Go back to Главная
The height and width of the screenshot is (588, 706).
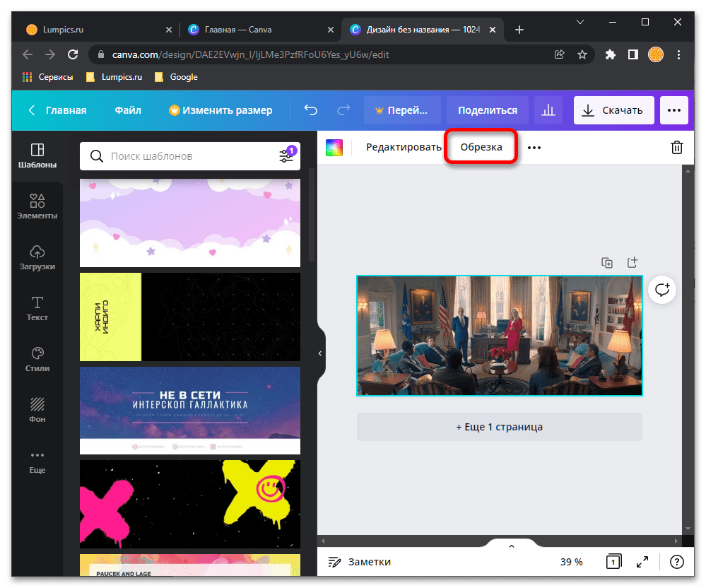[57, 110]
